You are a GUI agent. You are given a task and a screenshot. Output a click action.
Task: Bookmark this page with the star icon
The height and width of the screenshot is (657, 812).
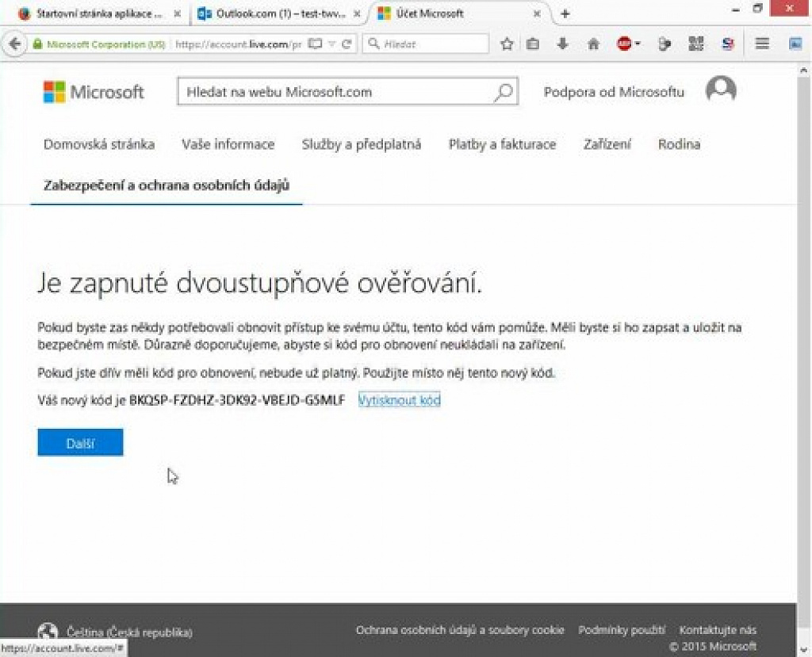pyautogui.click(x=507, y=44)
